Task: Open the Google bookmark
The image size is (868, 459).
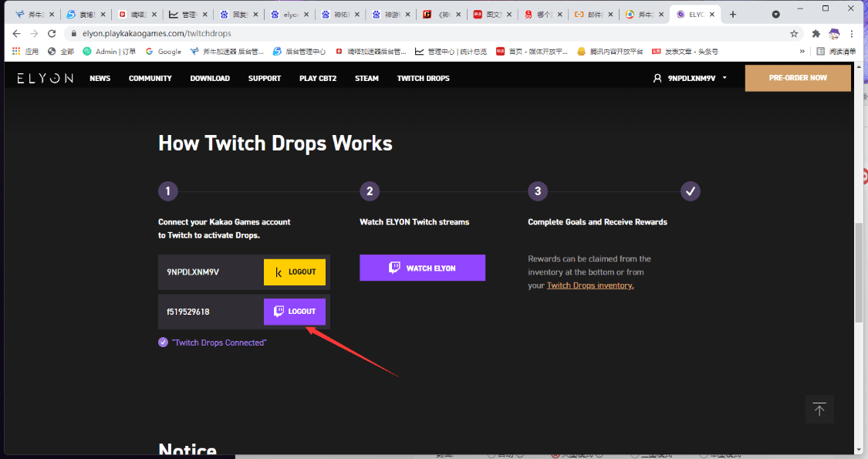Action: (163, 52)
